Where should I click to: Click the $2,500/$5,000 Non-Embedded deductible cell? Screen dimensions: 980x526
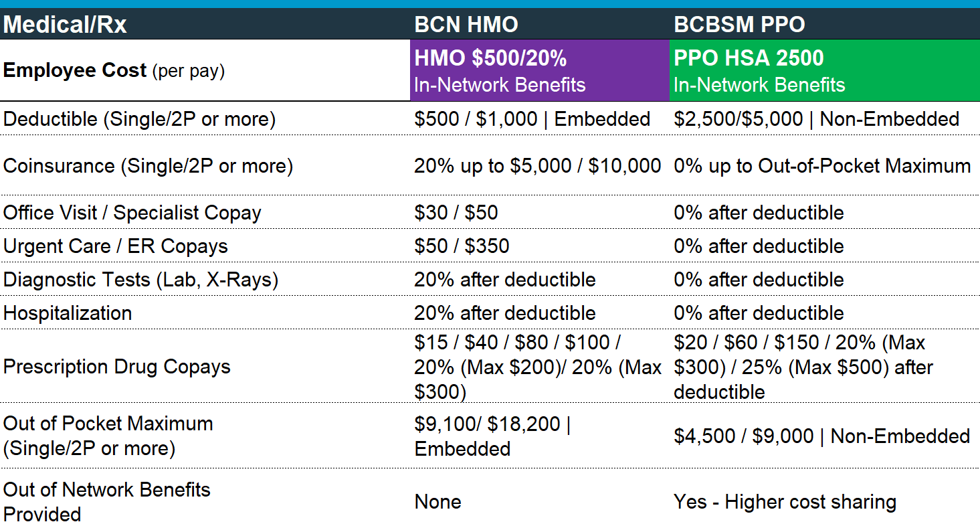pos(816,119)
